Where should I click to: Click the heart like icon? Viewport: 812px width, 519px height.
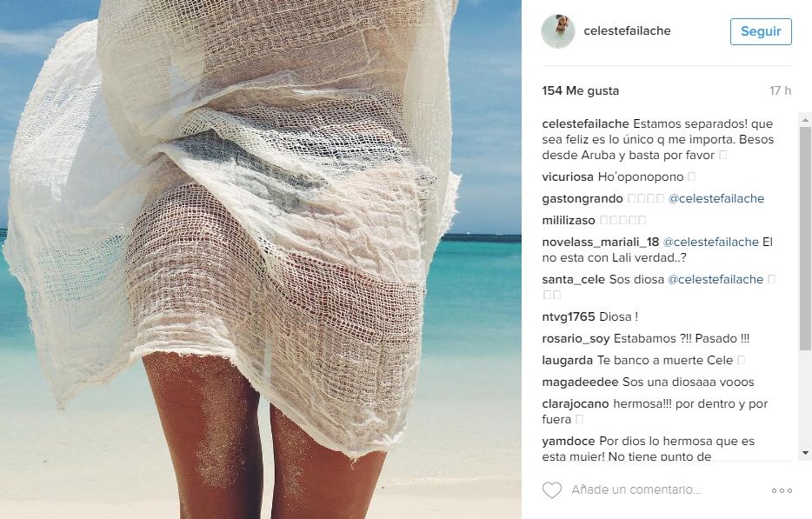point(551,490)
